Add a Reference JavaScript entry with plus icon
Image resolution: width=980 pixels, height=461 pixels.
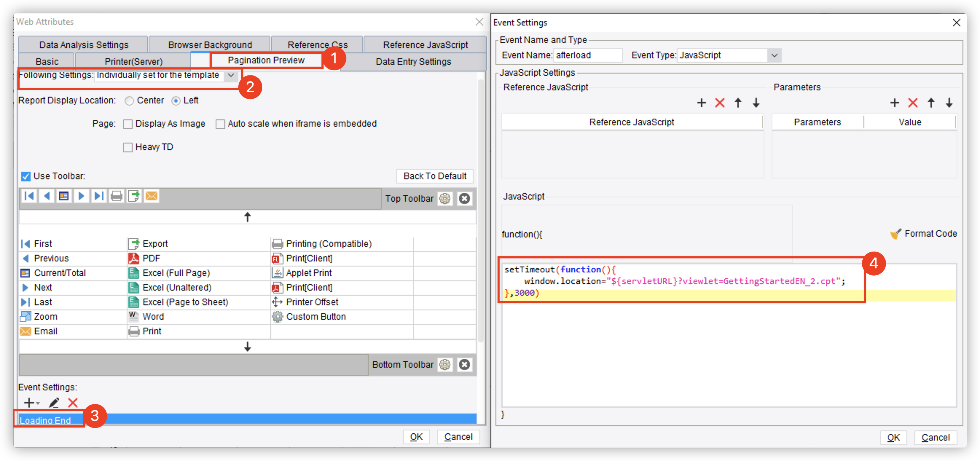tap(701, 103)
